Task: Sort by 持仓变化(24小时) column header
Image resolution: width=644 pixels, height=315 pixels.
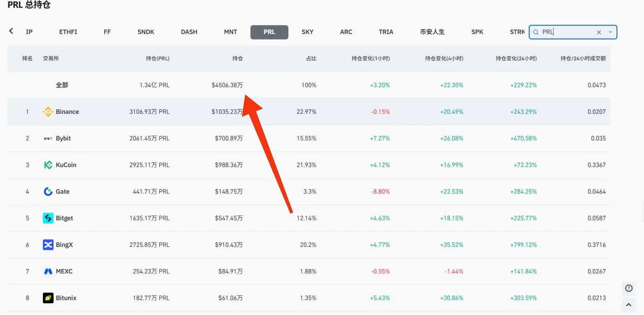Action: pyautogui.click(x=516, y=58)
